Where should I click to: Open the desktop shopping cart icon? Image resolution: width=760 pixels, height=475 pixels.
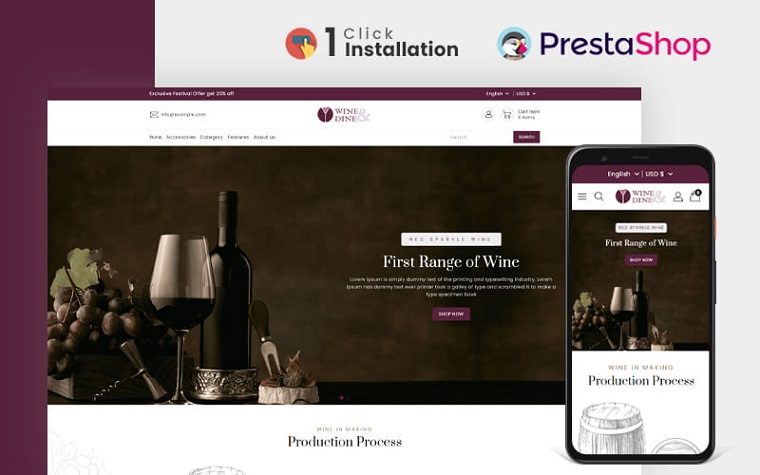(507, 114)
